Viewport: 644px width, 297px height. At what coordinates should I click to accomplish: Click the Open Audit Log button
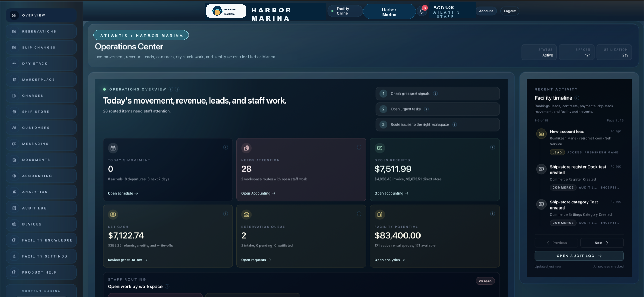(x=579, y=256)
